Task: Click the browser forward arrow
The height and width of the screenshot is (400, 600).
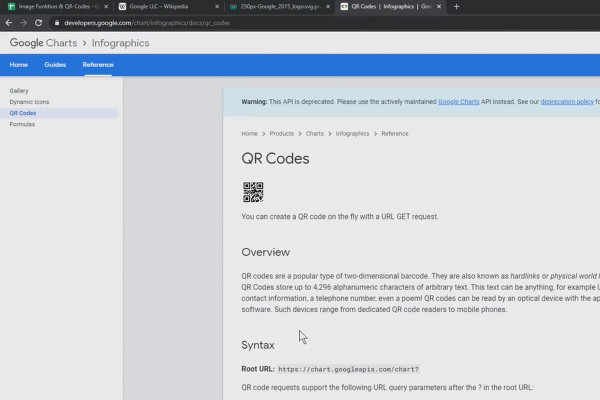Action: [24, 23]
